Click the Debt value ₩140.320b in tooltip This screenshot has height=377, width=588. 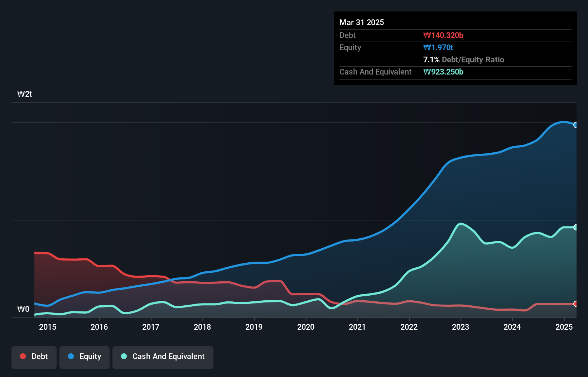[x=443, y=35]
